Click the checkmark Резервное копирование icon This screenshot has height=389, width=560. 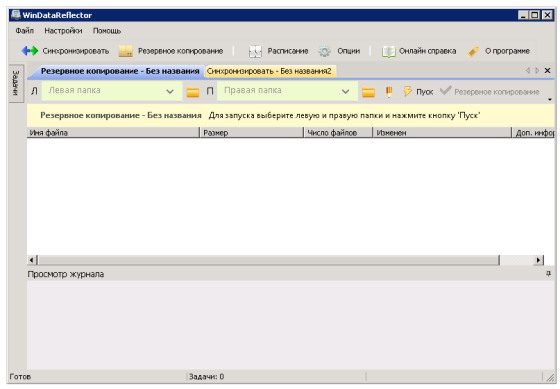tap(446, 90)
